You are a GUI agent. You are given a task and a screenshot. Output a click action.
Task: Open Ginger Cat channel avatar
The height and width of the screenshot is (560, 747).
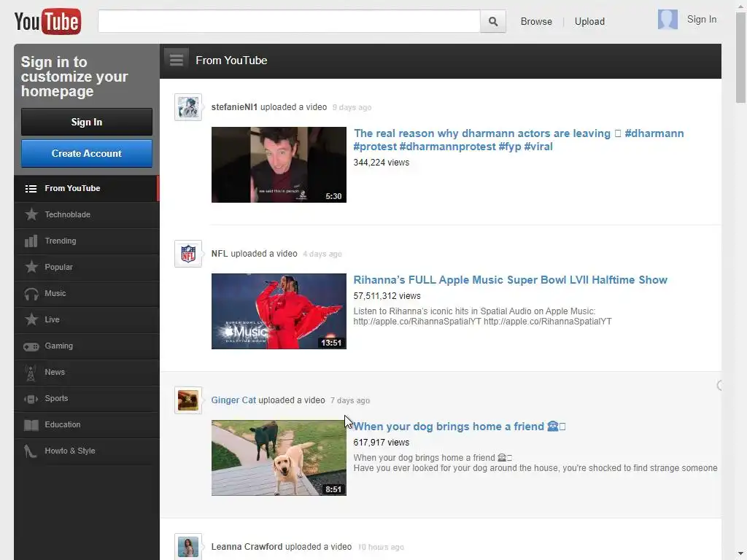click(x=188, y=400)
